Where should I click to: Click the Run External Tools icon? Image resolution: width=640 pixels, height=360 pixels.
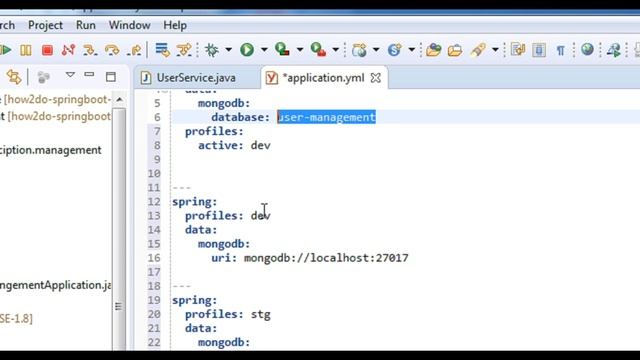click(318, 50)
